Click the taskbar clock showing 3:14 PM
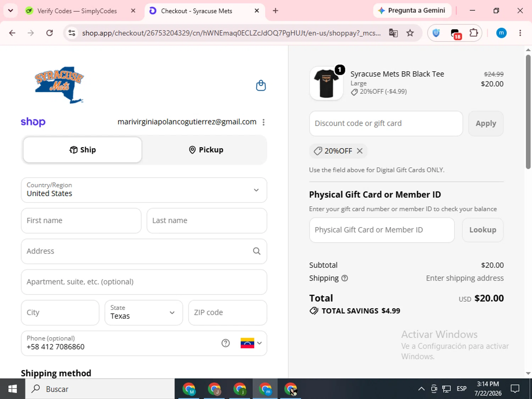532x399 pixels. (x=488, y=389)
